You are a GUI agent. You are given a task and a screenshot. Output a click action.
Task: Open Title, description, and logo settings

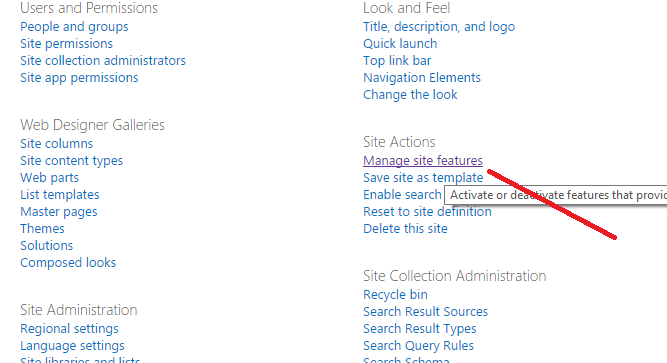pyautogui.click(x=439, y=27)
